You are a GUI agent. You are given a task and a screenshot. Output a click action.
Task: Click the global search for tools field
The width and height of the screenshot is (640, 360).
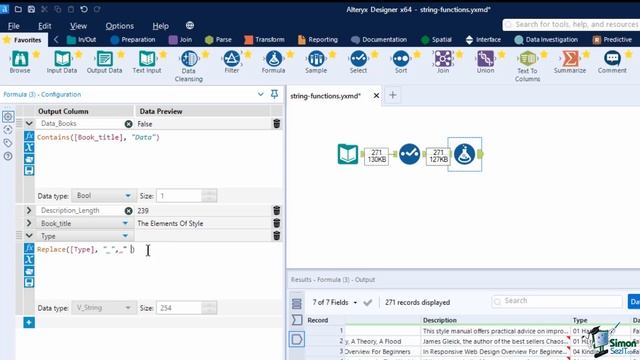pos(571,25)
